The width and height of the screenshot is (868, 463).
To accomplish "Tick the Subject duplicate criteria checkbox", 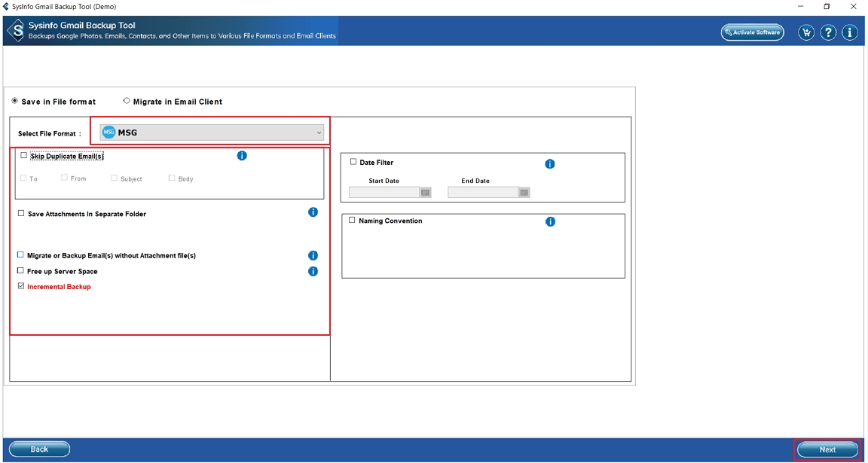I will pyautogui.click(x=114, y=178).
